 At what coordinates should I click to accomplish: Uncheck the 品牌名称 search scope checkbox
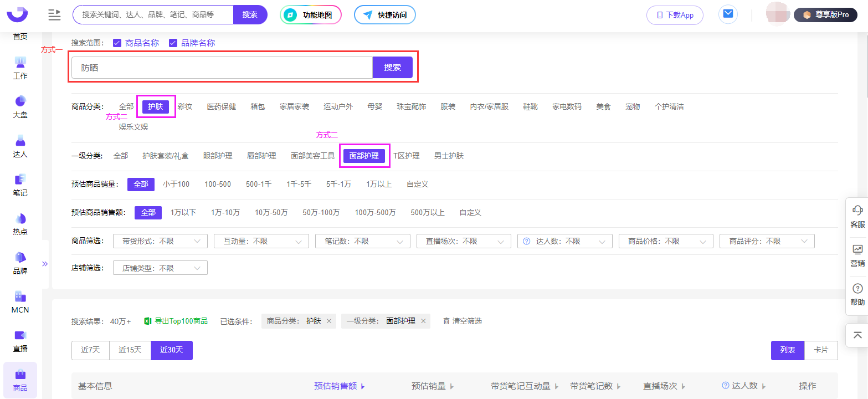[x=173, y=43]
